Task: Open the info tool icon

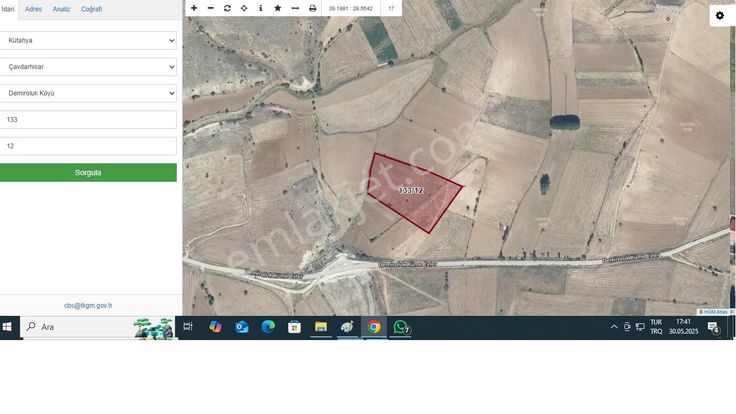Action: 261,8
